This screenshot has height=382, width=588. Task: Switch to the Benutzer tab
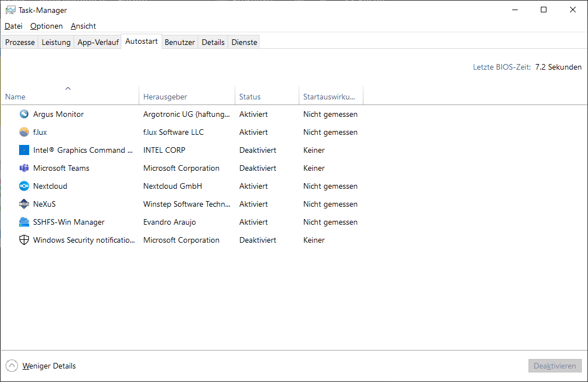pos(180,42)
